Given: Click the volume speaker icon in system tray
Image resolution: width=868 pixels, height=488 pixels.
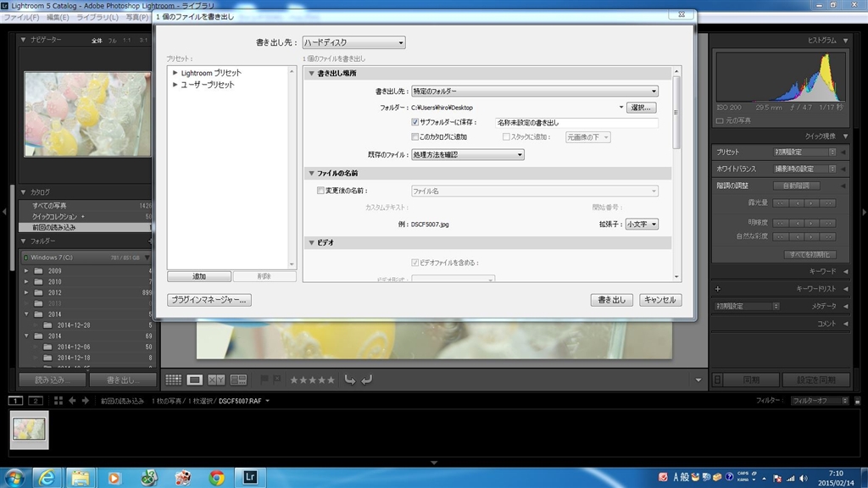Looking at the screenshot, I should click(x=804, y=478).
